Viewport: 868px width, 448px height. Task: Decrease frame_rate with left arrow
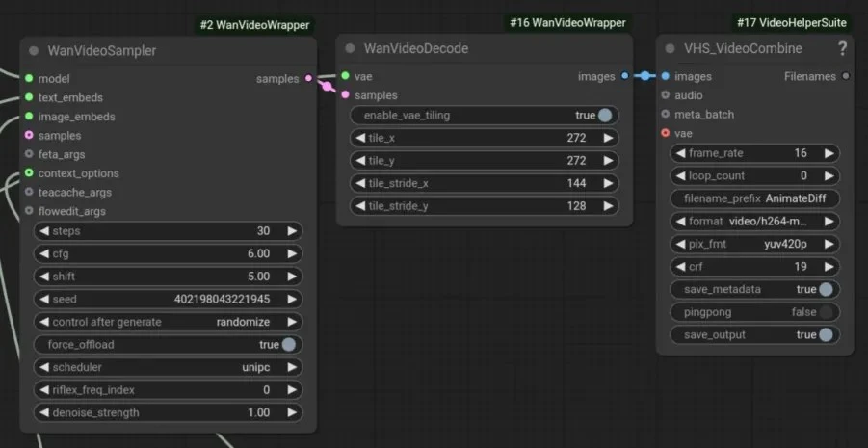[680, 153]
